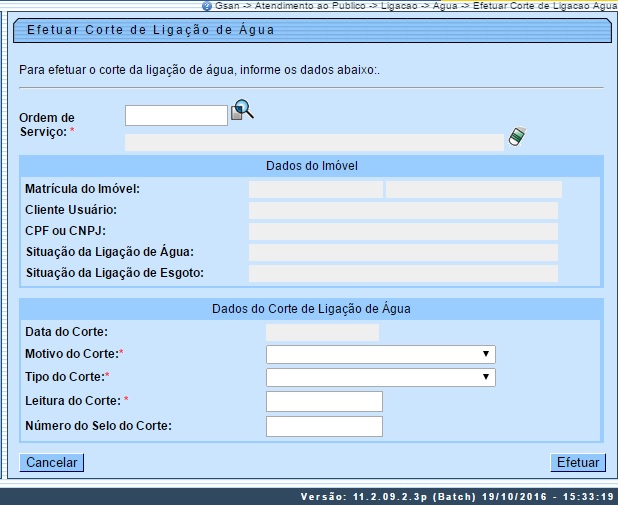Click the Ordem de Serviço number input field
This screenshot has width=618, height=505.
click(176, 116)
